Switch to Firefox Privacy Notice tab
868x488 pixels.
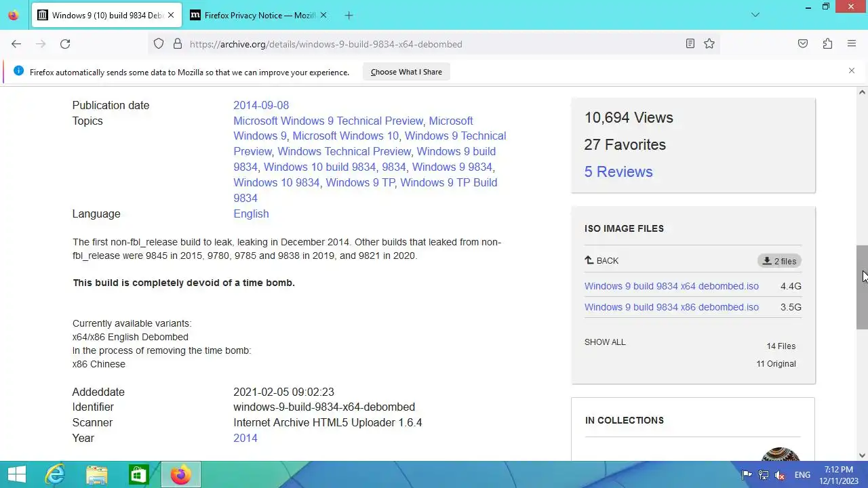259,15
